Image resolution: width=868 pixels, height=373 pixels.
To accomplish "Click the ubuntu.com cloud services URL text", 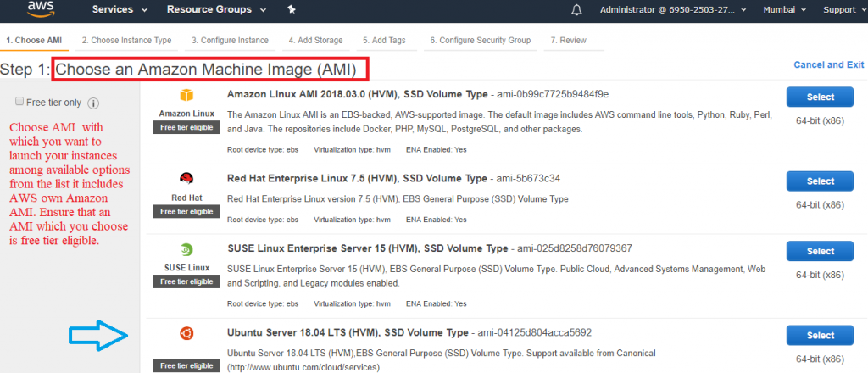I will tap(304, 367).
